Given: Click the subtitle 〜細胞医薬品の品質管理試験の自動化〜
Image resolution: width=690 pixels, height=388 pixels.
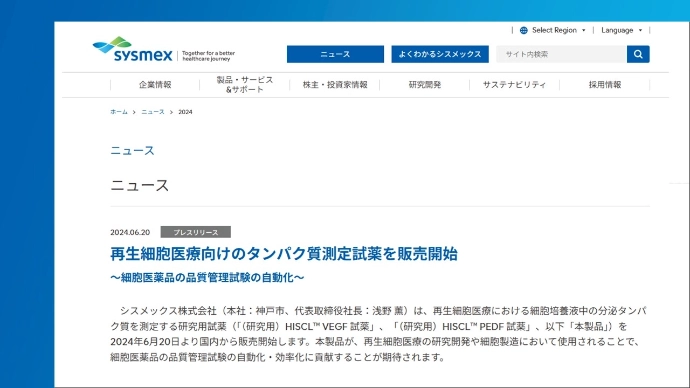Looking at the screenshot, I should pyautogui.click(x=207, y=278).
